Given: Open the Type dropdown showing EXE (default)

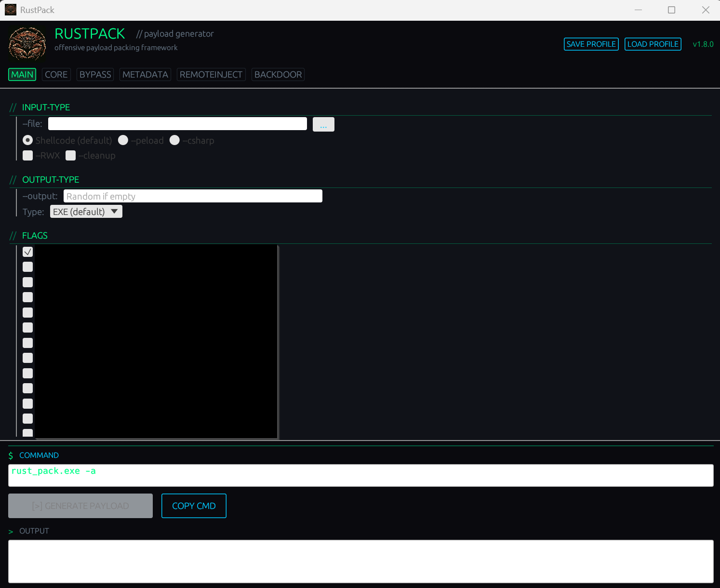Looking at the screenshot, I should tap(86, 212).
